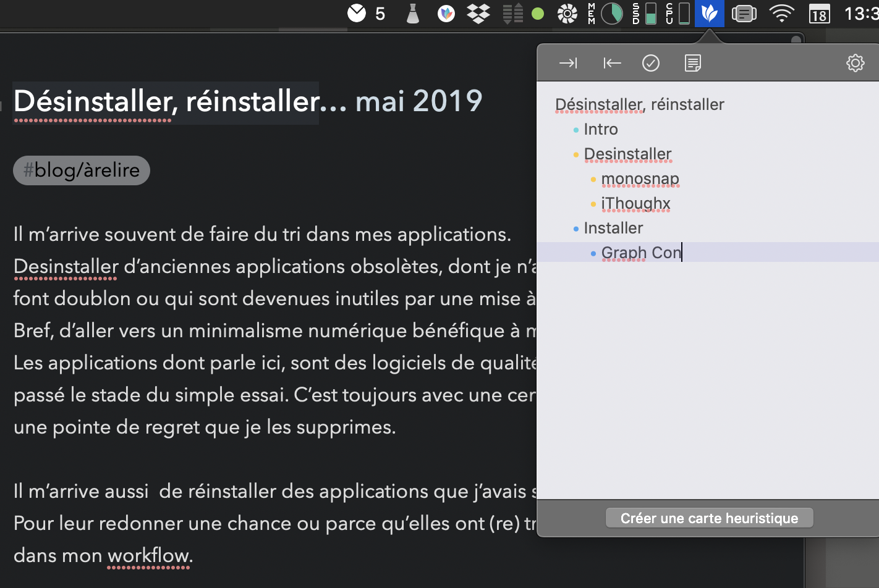Click the flask icon in menu bar
879x588 pixels.
(x=413, y=13)
